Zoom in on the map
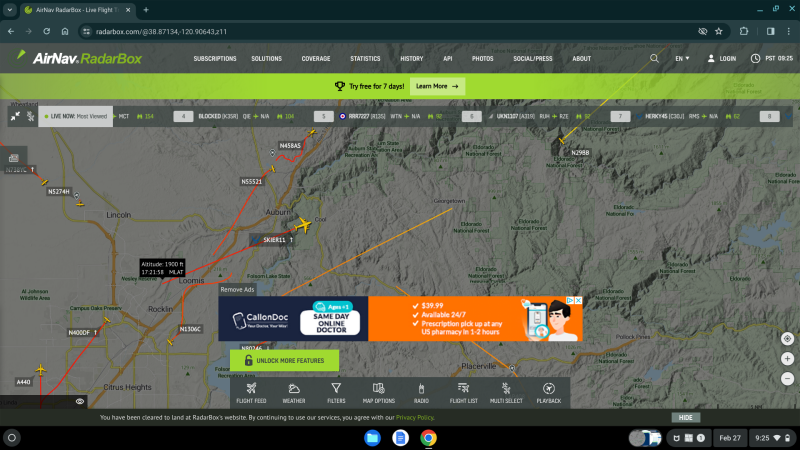Screen dimensions: 800x450 [x=787, y=359]
